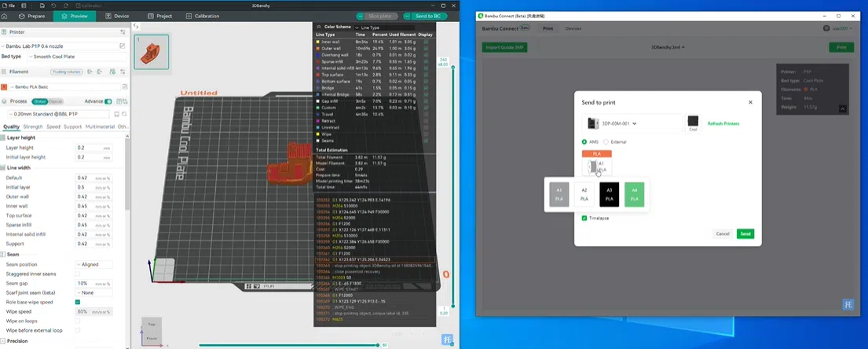Viewport: 868px width, 349px height.
Task: Open the printer preset dropdown Bambu Lab P1P
Action: pyautogui.click(x=59, y=46)
